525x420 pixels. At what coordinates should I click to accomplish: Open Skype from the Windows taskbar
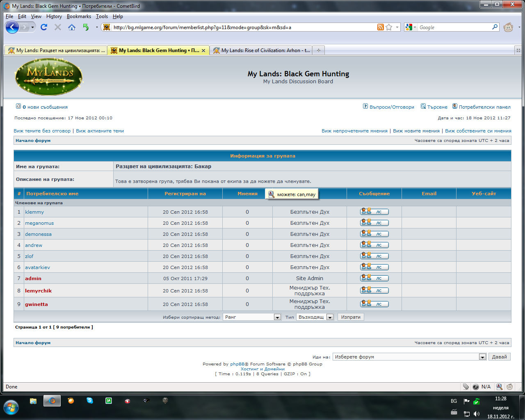90,401
